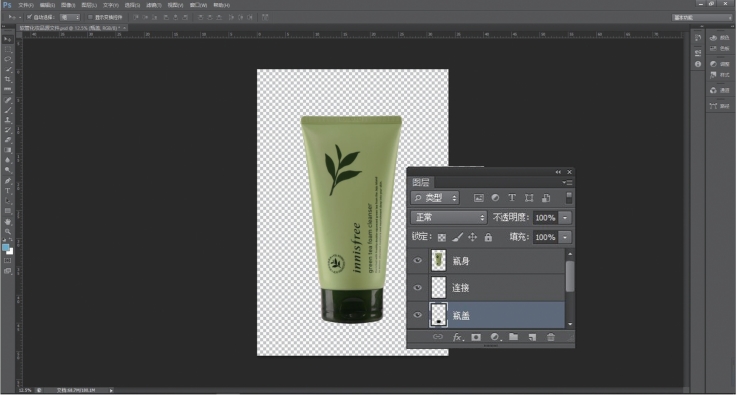This screenshot has height=395, width=737.
Task: Toggle adjustment layer filter
Action: (495, 198)
